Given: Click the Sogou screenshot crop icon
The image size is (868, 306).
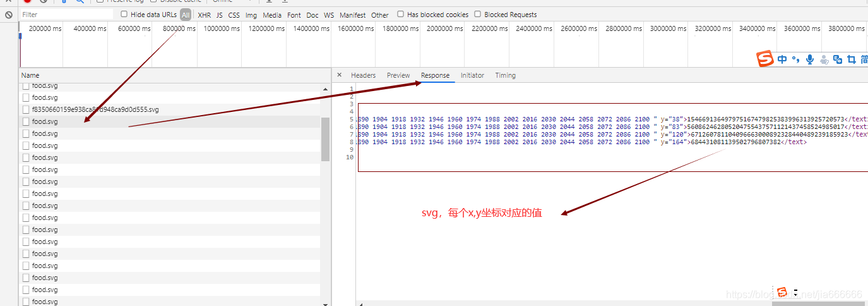Looking at the screenshot, I should pos(852,59).
